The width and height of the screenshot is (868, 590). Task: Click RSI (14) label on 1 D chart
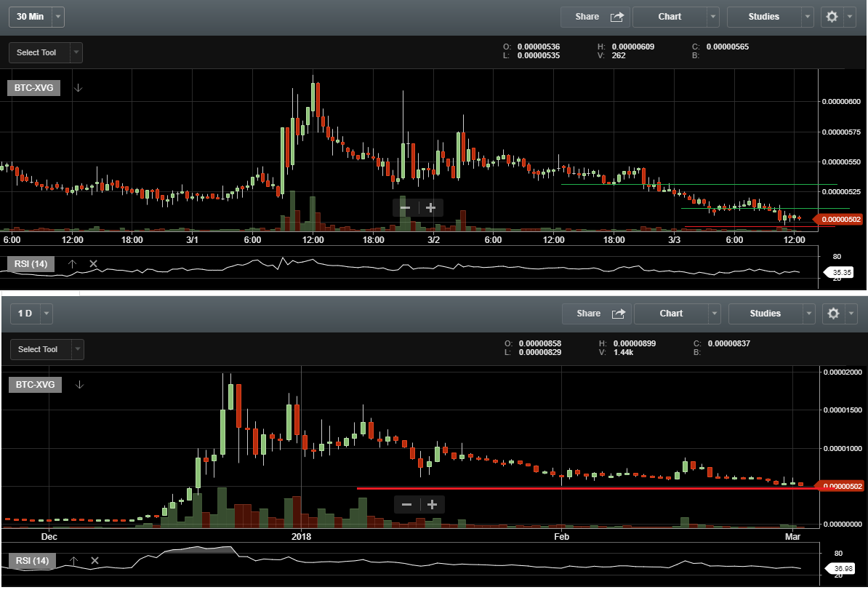pyautogui.click(x=33, y=561)
